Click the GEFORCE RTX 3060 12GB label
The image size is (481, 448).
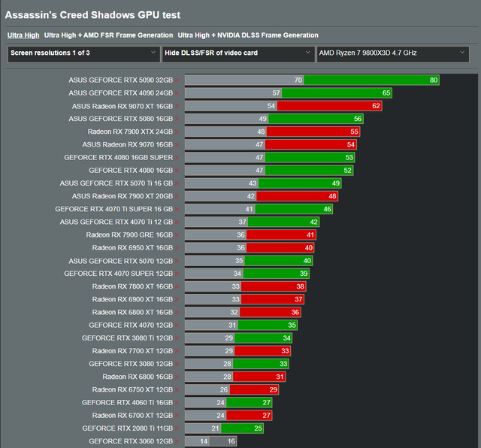pos(131,441)
